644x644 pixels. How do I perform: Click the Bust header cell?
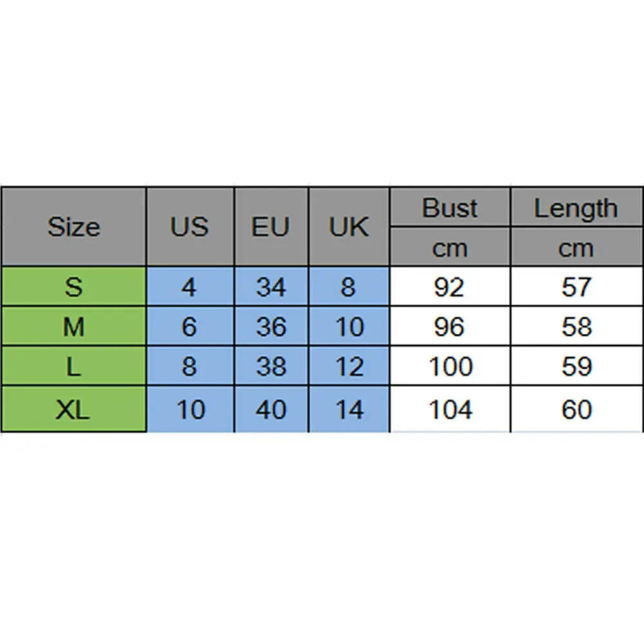[450, 207]
